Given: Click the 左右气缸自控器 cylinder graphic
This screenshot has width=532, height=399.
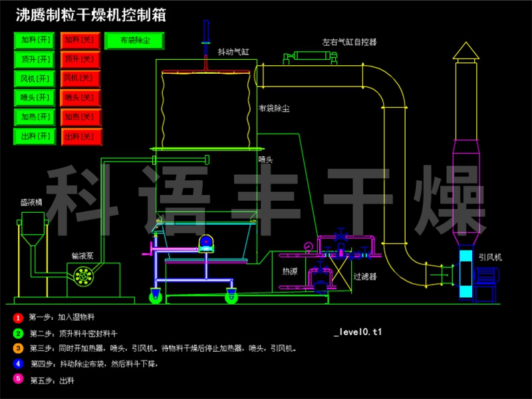Looking at the screenshot, I should [x=310, y=57].
